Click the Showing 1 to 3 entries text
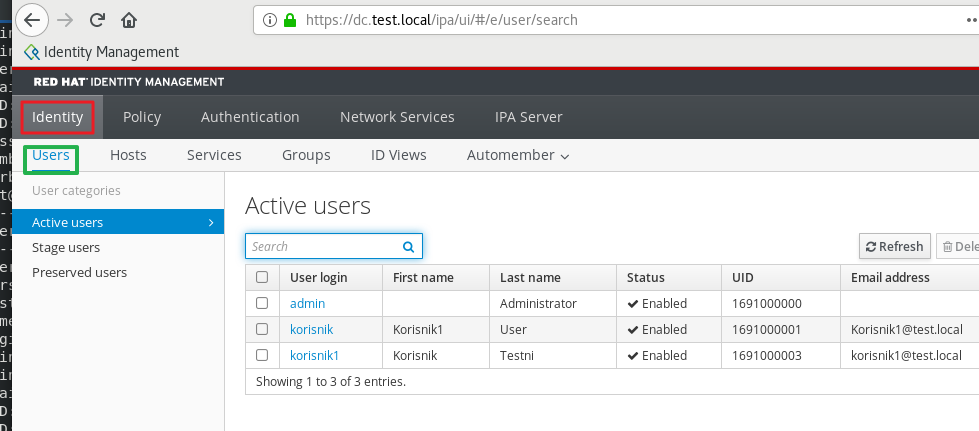 click(x=331, y=381)
